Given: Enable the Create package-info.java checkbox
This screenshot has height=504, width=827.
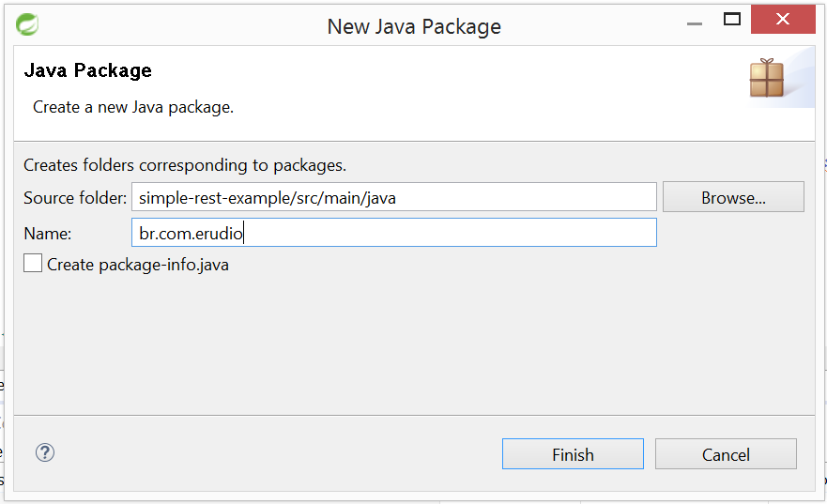Looking at the screenshot, I should (33, 264).
